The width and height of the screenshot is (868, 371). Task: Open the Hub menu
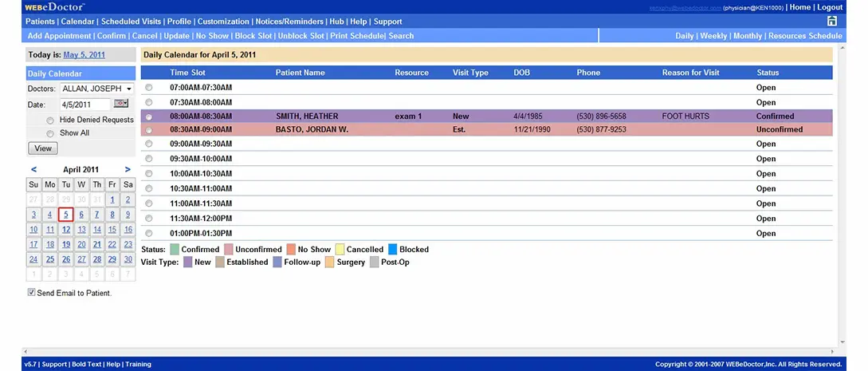click(336, 22)
